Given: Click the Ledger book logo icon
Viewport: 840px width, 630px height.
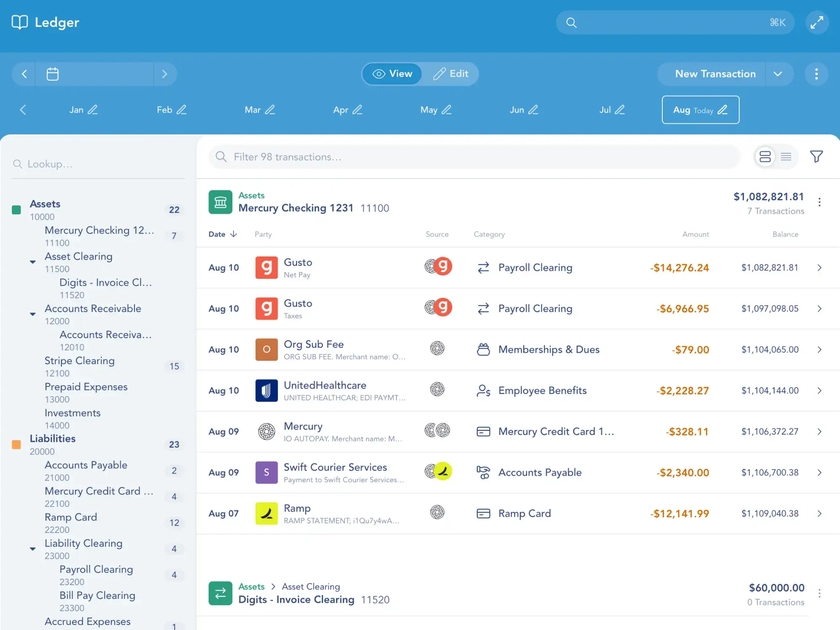Looking at the screenshot, I should click(20, 22).
